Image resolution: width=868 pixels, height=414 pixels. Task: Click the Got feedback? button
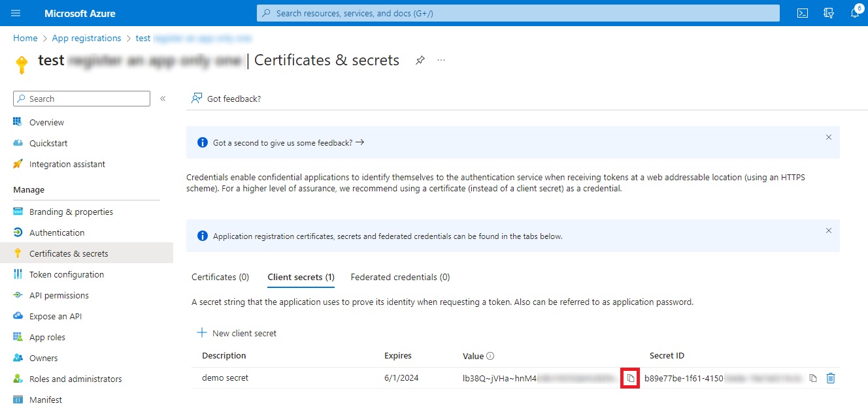tap(226, 99)
